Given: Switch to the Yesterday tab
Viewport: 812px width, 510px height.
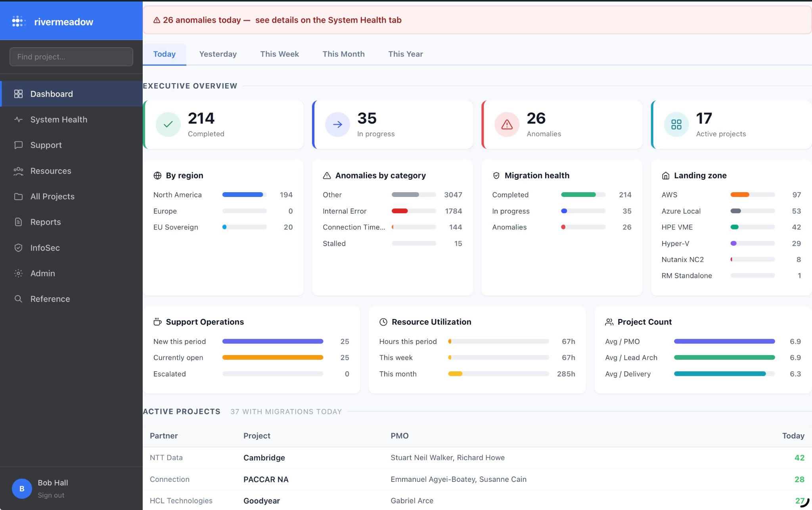Looking at the screenshot, I should coord(218,54).
